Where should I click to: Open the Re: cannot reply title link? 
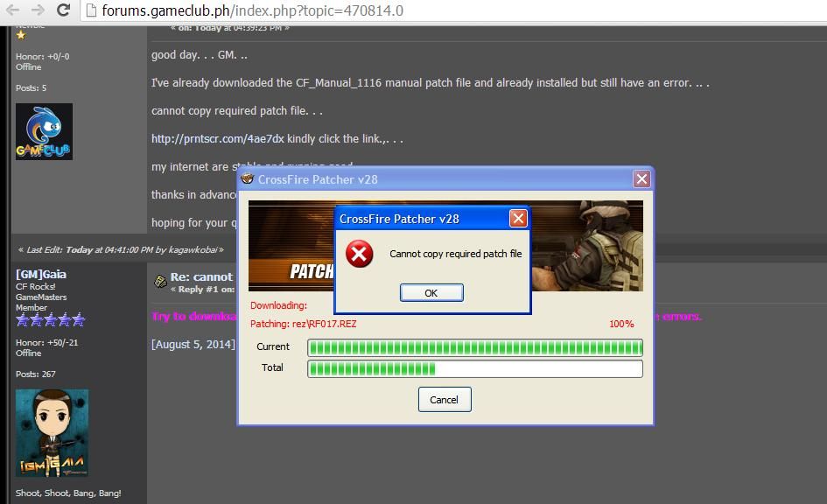[x=201, y=276]
